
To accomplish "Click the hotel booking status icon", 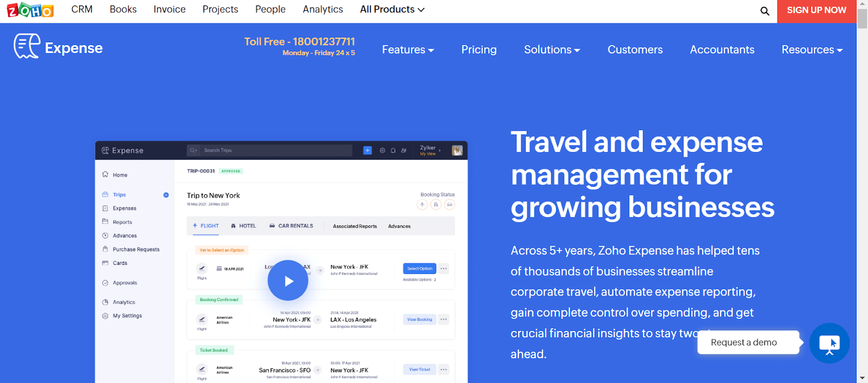I will pyautogui.click(x=436, y=205).
